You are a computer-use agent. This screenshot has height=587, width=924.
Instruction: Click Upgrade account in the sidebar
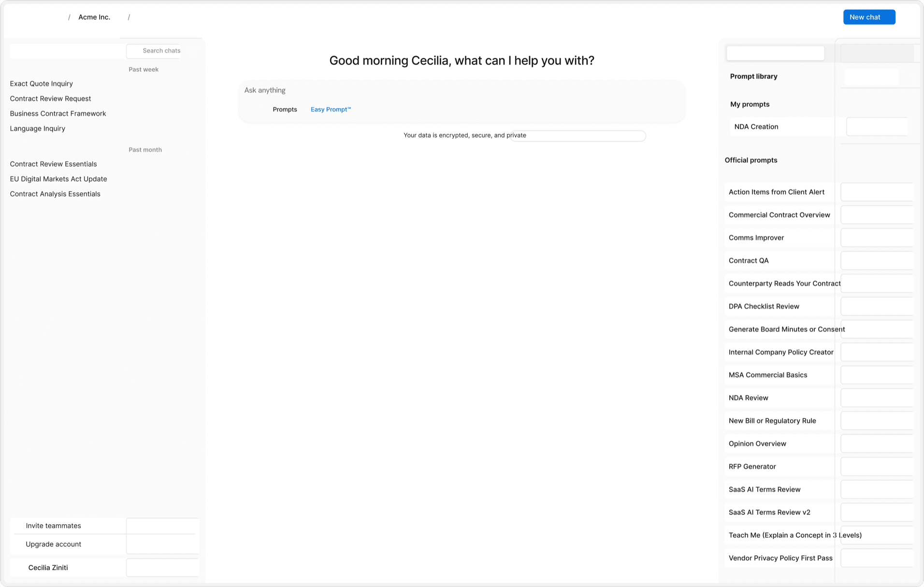[53, 544]
